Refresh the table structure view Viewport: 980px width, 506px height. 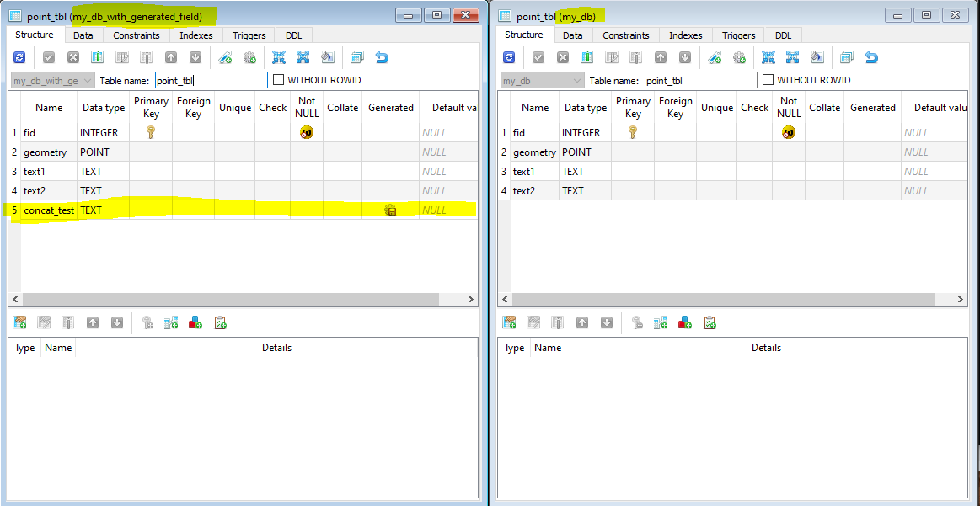(19, 56)
